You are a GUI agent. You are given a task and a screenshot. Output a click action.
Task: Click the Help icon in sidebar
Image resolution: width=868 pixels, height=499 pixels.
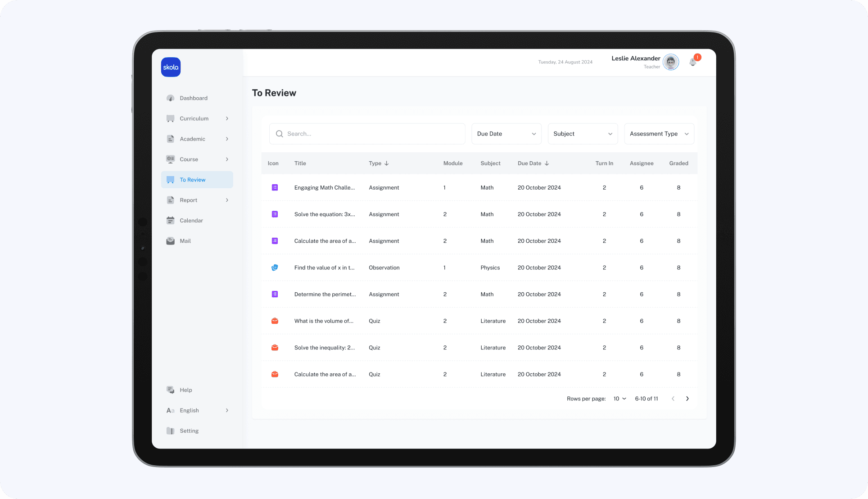171,390
